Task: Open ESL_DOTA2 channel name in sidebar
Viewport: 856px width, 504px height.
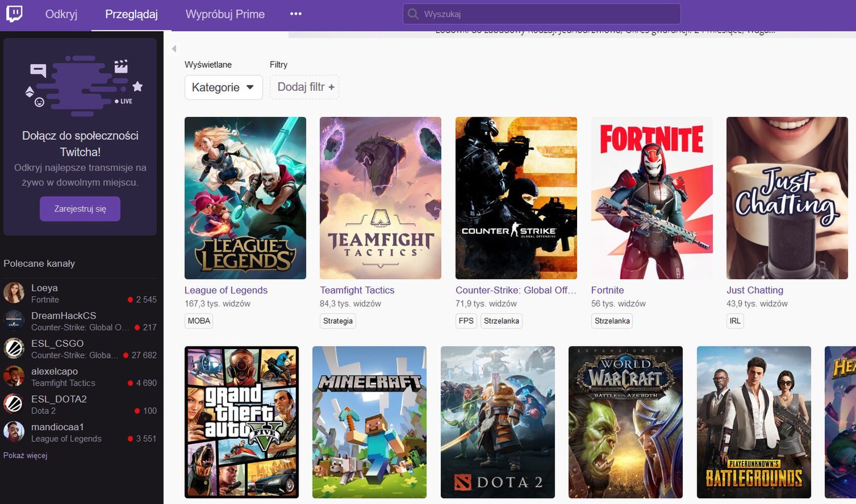Action: (x=59, y=399)
